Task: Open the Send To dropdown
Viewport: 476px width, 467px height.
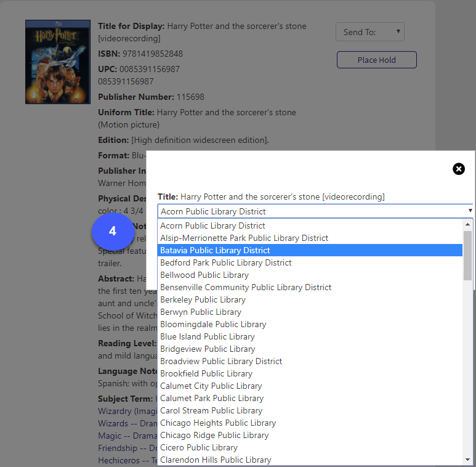Action: click(369, 32)
